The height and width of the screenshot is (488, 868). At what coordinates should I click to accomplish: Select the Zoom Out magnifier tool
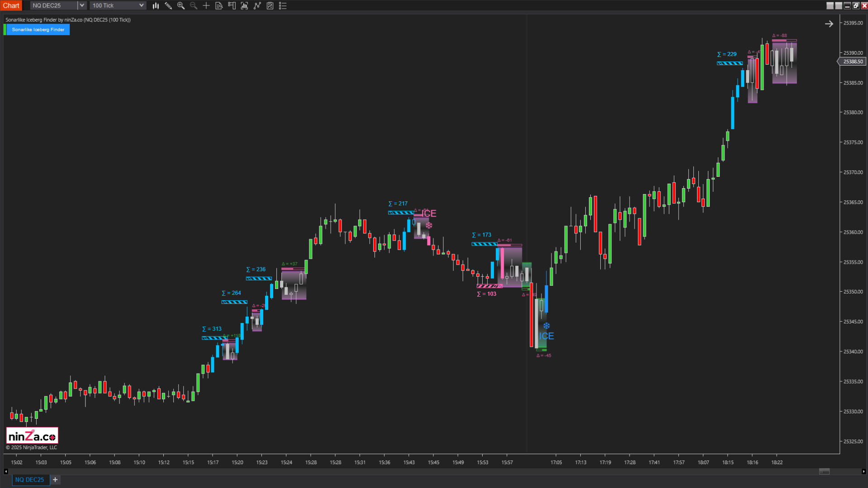[x=194, y=5]
